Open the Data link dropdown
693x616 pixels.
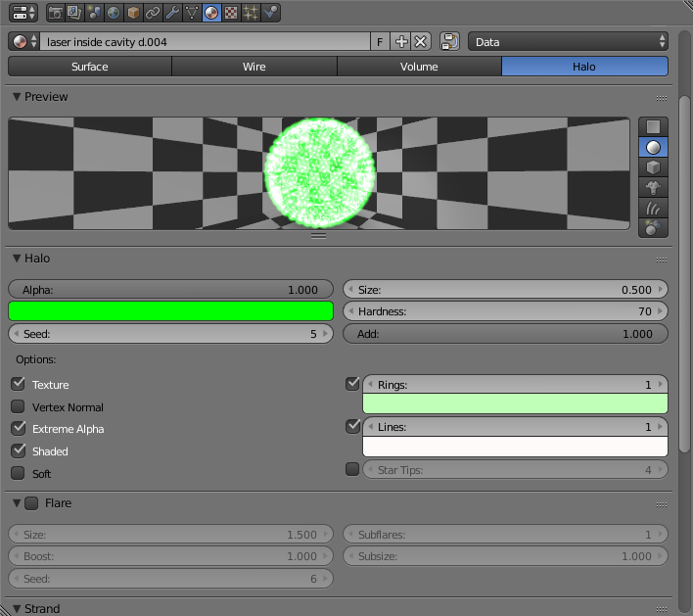(568, 41)
